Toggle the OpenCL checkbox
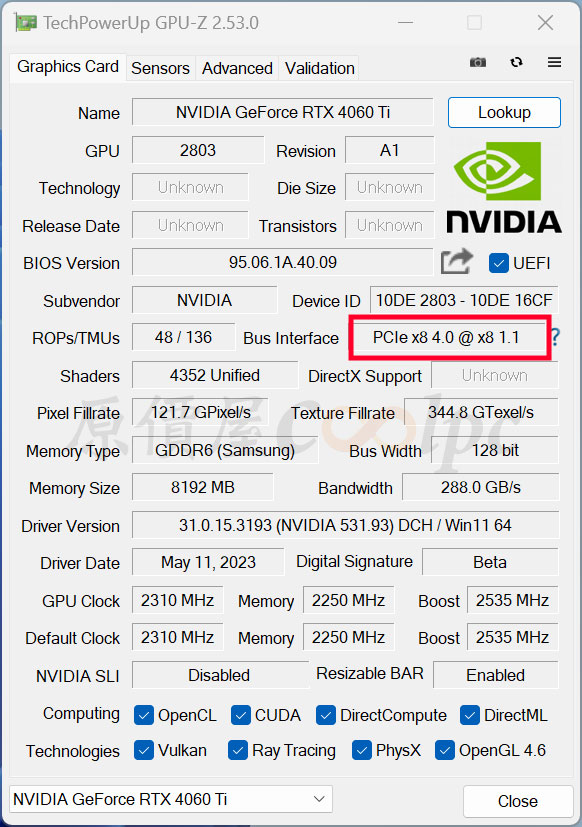The height and width of the screenshot is (827, 582). (144, 715)
